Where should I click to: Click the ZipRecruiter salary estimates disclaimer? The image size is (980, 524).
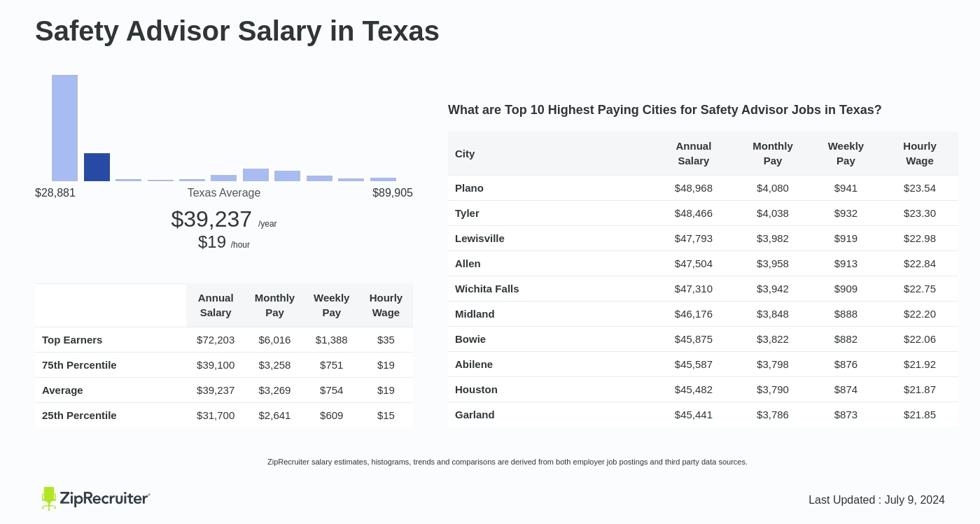tap(507, 462)
